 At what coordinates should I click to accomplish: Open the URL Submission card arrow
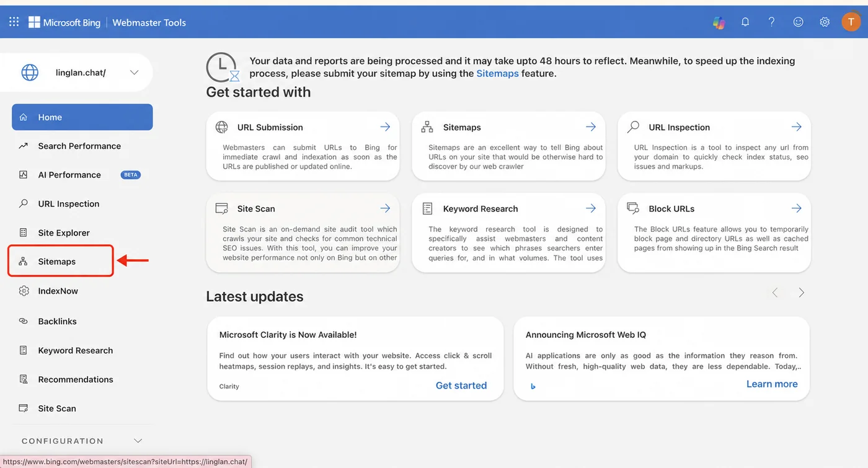click(x=385, y=127)
